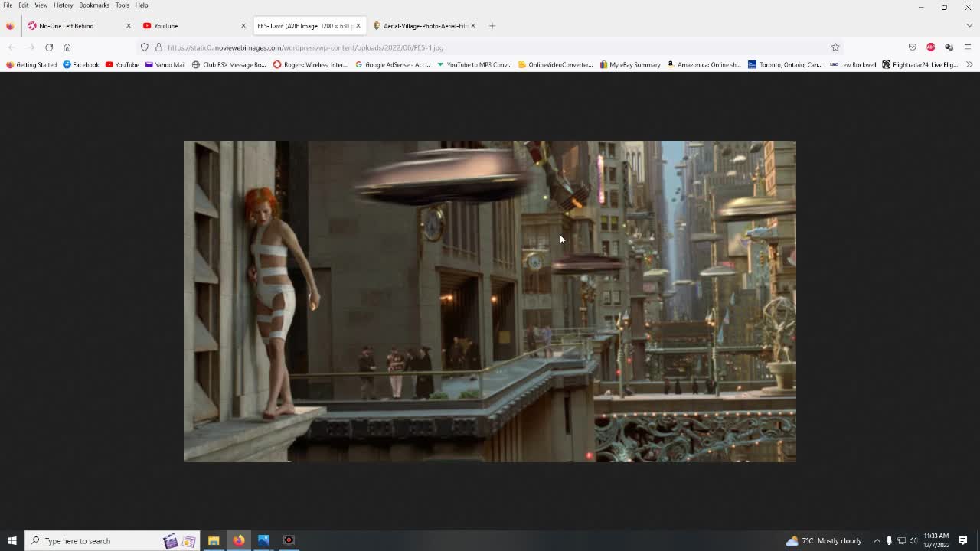This screenshot has height=551, width=980.
Task: Open Firefox View pinned icon
Action: click(x=10, y=26)
